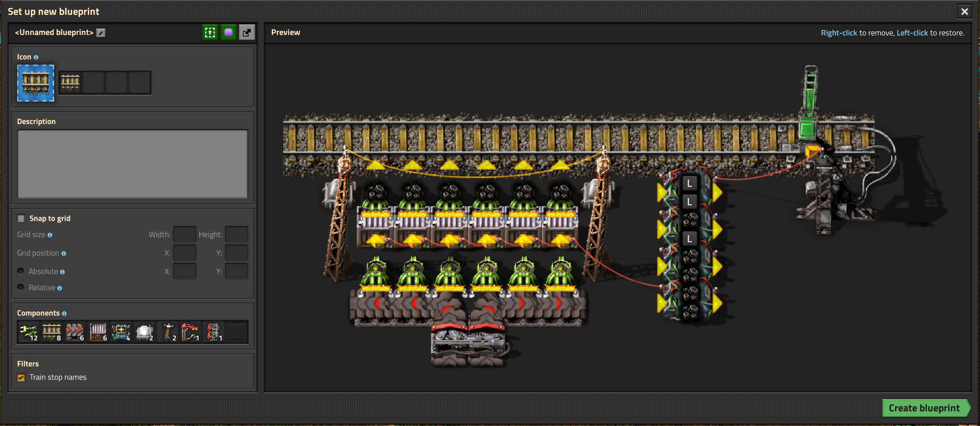980x426 pixels.
Task: Select the first icon slot showing rails
Action: pyautogui.click(x=70, y=83)
